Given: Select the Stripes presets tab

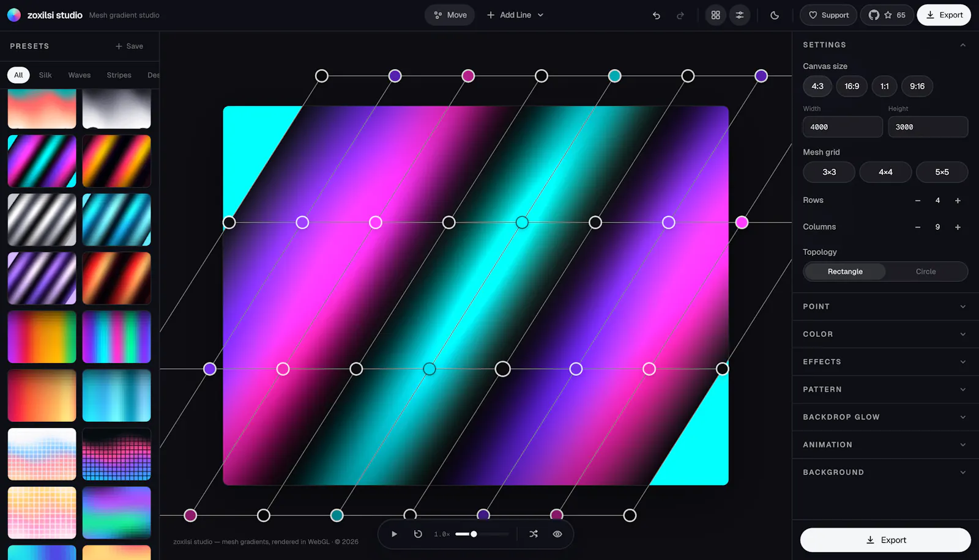Looking at the screenshot, I should 119,75.
